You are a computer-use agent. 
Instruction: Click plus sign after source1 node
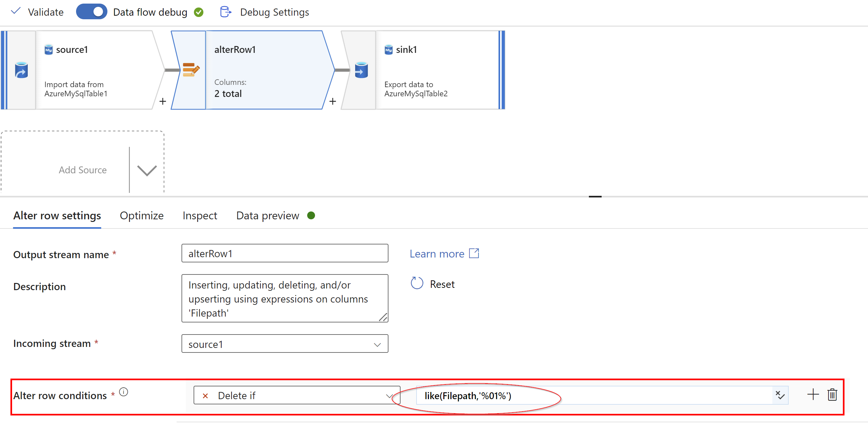click(163, 101)
